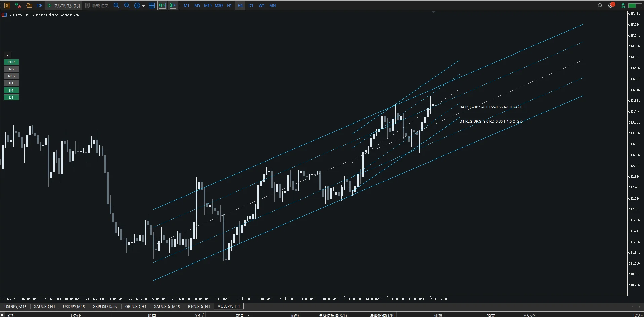
Task: Click the dollar sign account icon
Action: coord(7,5)
